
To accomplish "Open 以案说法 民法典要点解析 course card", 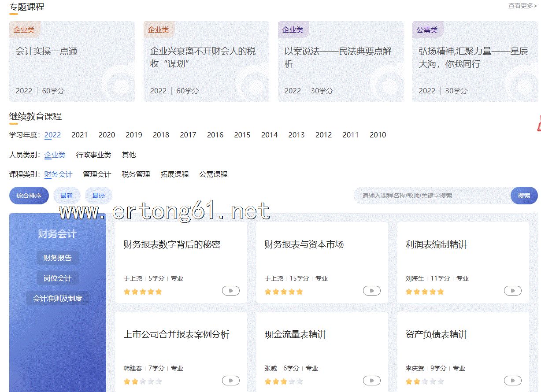I will 341,62.
